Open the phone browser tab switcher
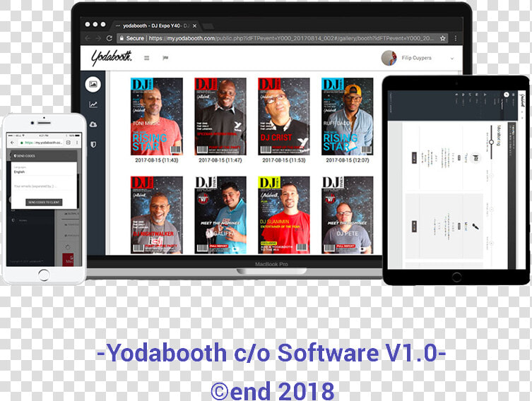 tap(69, 143)
